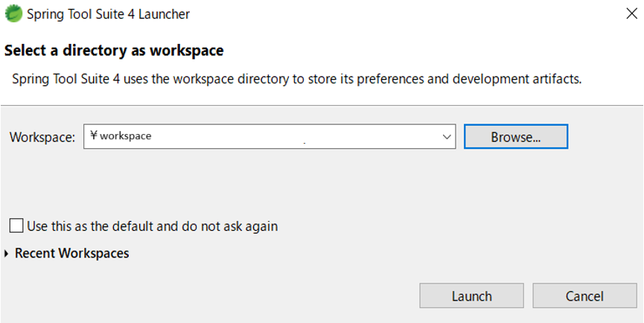Click the Spring Tool Suite leaf icon
Viewport: 644px width, 323px height.
[13, 14]
